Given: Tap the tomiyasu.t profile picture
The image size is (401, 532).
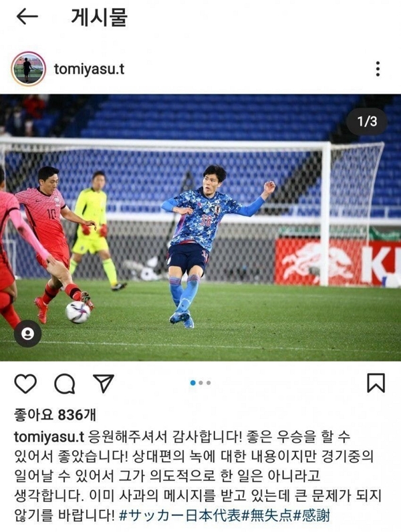Looking at the screenshot, I should click(x=29, y=69).
